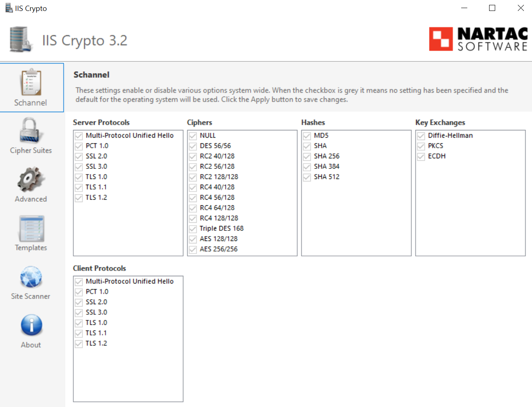Viewport: 532px width, 407px height.
Task: Toggle the RC2 40/128 cipher checkbox
Action: tap(193, 156)
